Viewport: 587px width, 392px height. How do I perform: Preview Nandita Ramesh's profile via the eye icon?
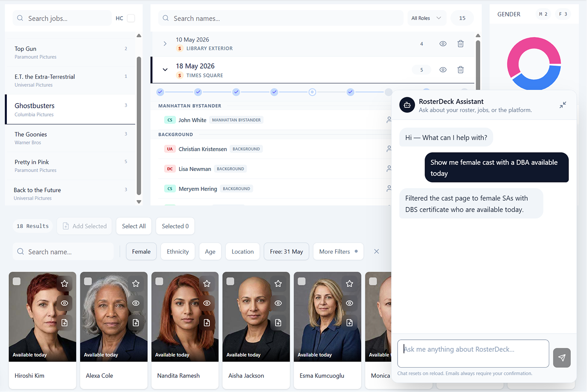[x=207, y=303]
